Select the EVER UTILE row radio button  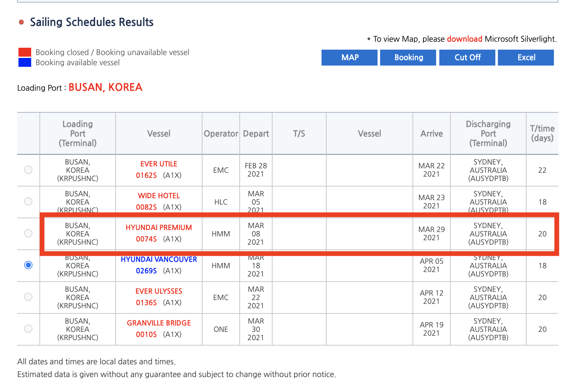28,170
